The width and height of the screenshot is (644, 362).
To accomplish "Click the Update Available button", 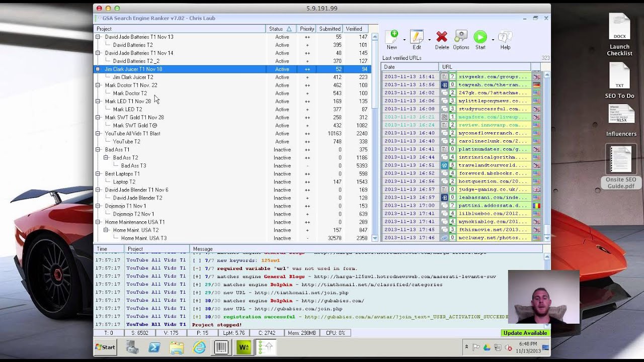I will (525, 333).
